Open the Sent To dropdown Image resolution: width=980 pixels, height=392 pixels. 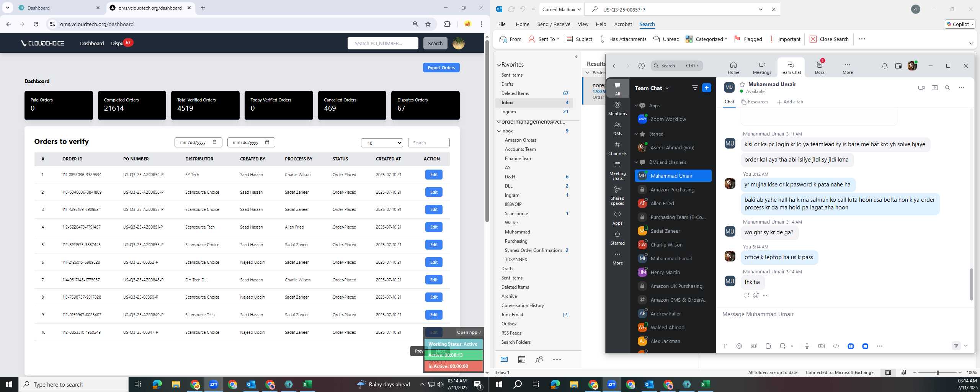tap(544, 39)
